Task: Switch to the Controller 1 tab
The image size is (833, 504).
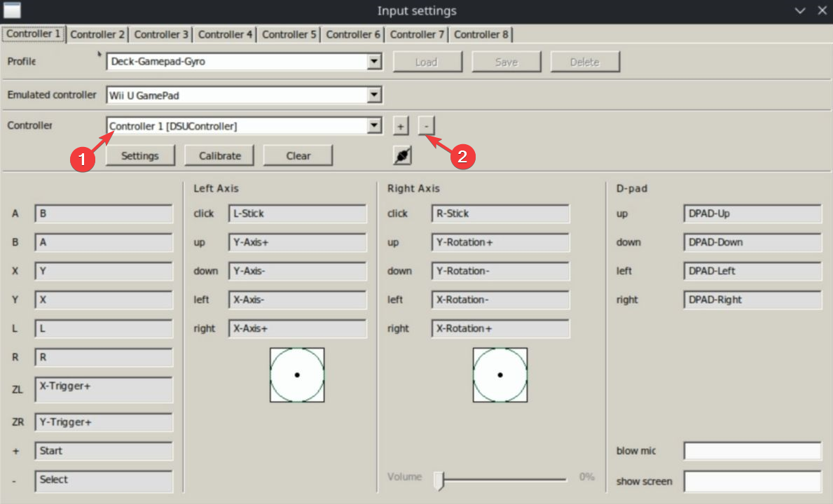Action: click(34, 34)
